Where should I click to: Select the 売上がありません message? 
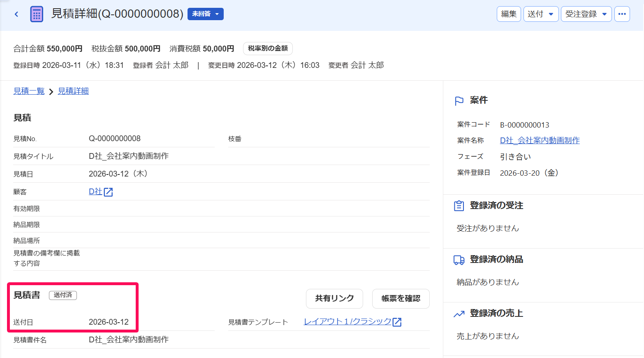[488, 336]
